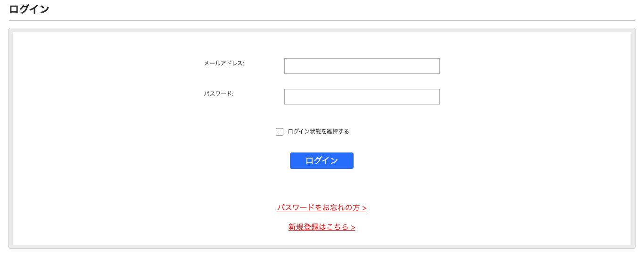Toggle the stay-logged-in checkbox square

pyautogui.click(x=280, y=132)
